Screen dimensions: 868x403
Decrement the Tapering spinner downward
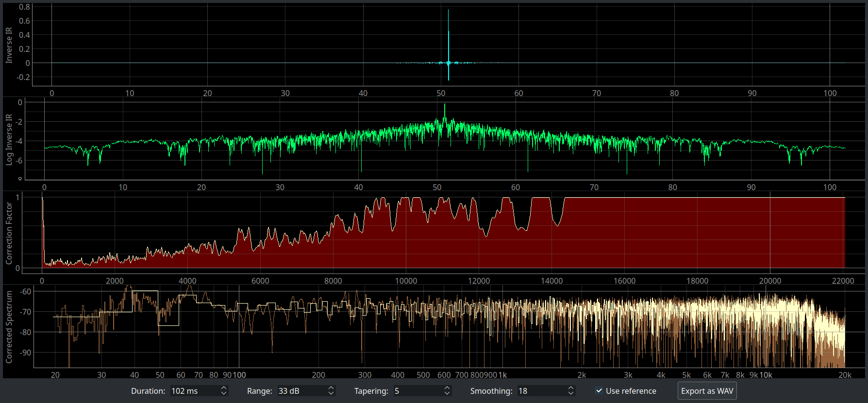click(x=447, y=393)
